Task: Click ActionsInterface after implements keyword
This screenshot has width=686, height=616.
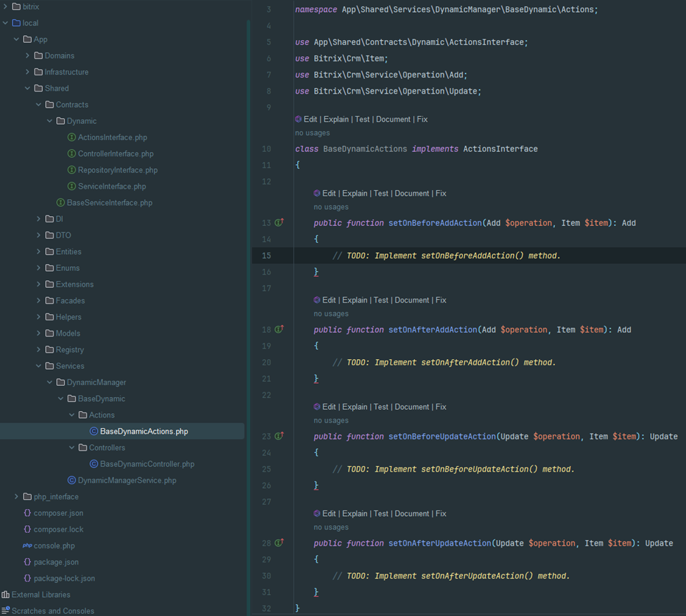Action: pyautogui.click(x=501, y=149)
